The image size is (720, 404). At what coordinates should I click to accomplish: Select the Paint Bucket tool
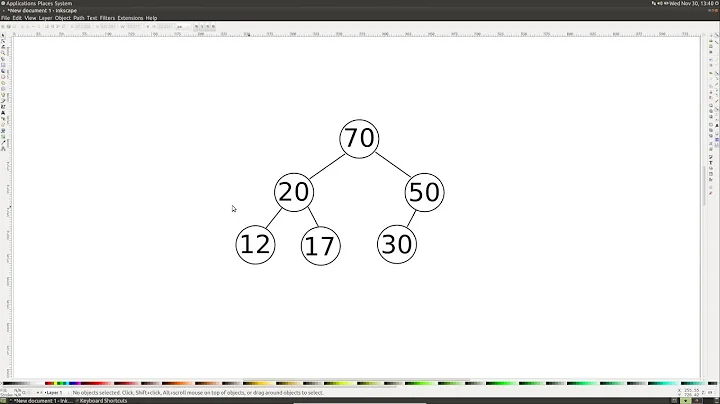(3, 130)
